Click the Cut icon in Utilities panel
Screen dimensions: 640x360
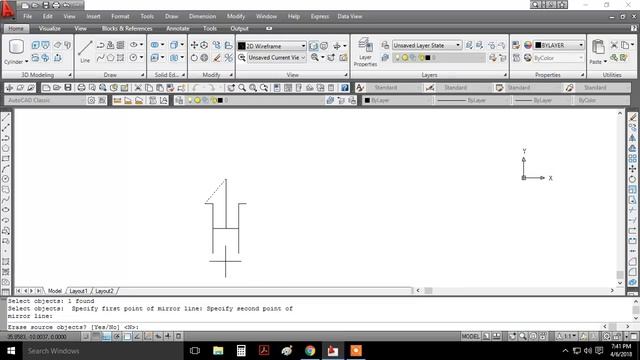point(614,45)
